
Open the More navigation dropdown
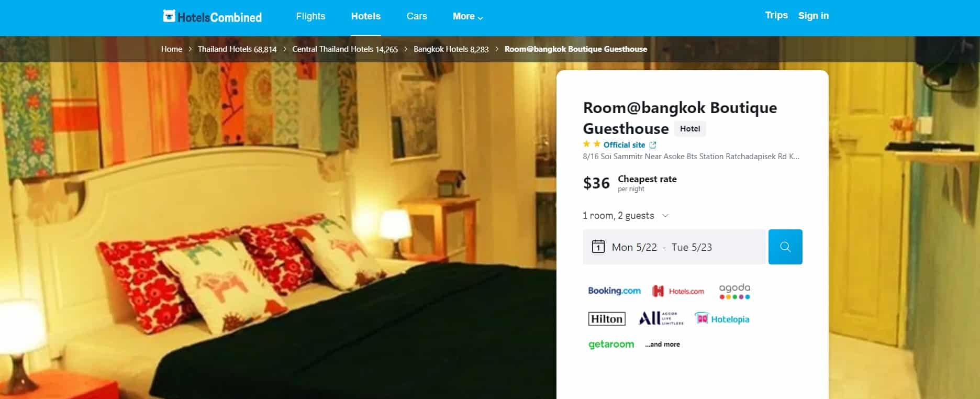coord(467,17)
